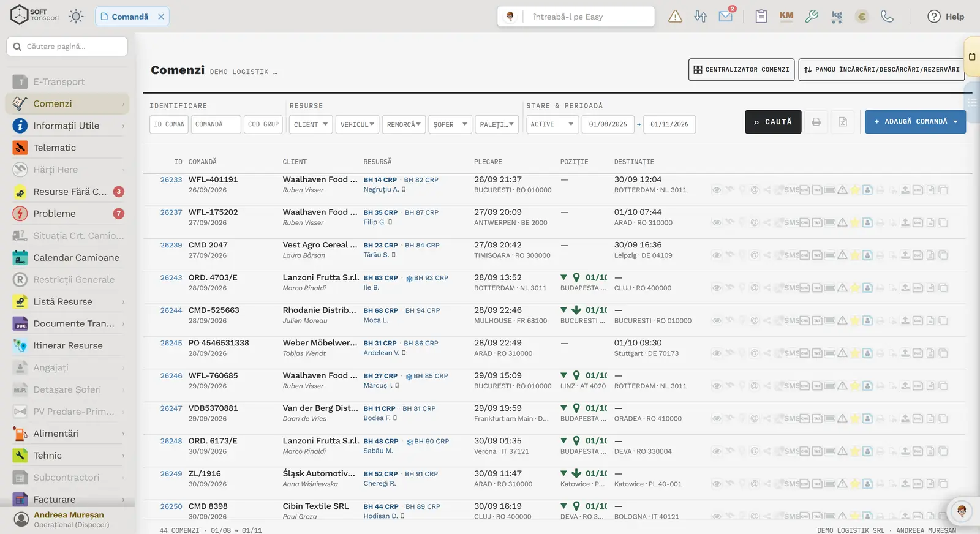Click email @ icon in CMD-525663 row
Screen dimensions: 980x534
pyautogui.click(x=755, y=320)
